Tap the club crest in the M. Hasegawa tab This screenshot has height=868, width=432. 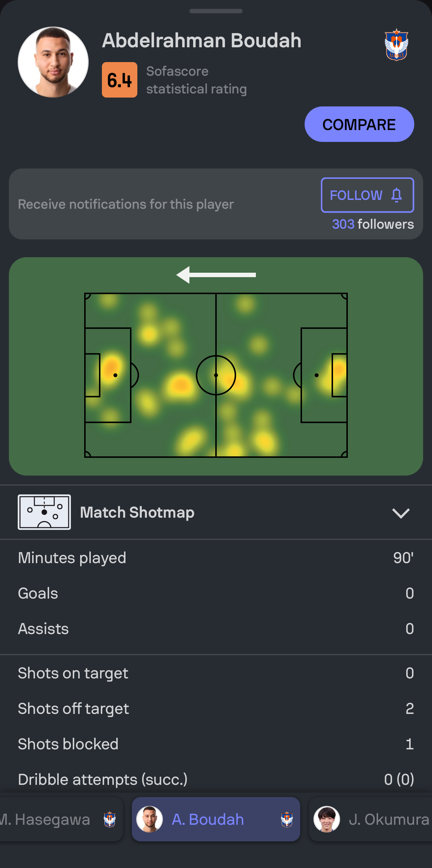coord(110,820)
